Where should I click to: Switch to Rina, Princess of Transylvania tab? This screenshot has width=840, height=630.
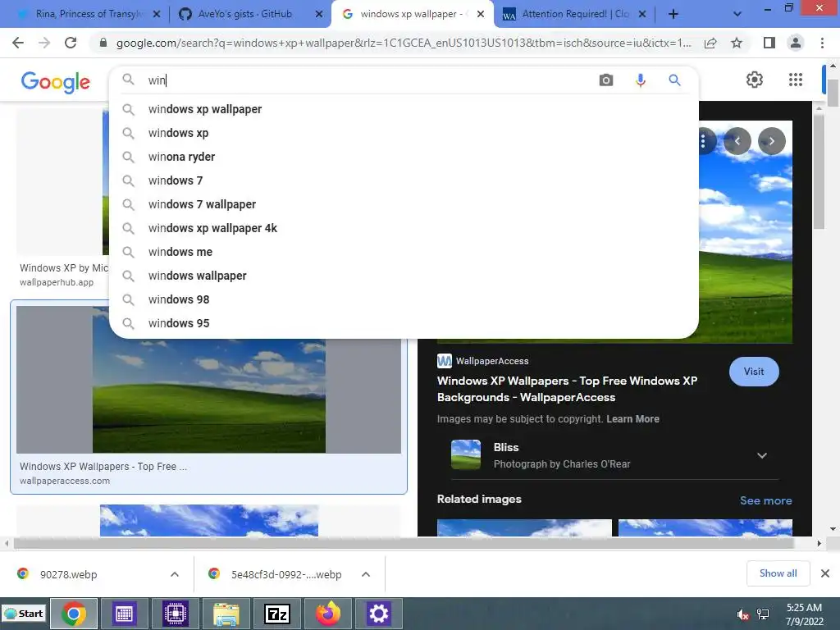(x=89, y=14)
